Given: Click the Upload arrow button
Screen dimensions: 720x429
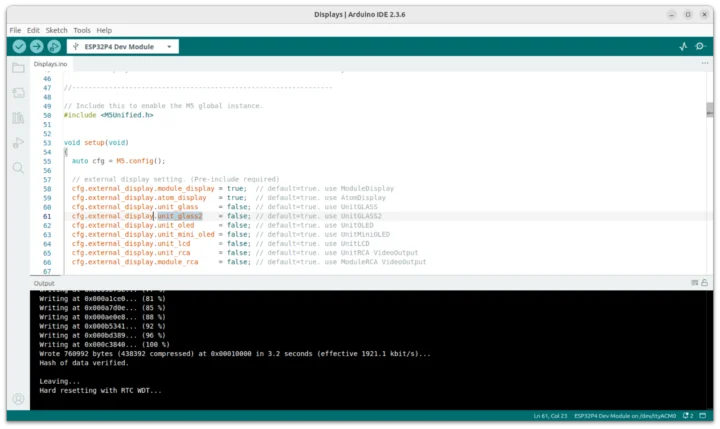Looking at the screenshot, I should coord(36,46).
